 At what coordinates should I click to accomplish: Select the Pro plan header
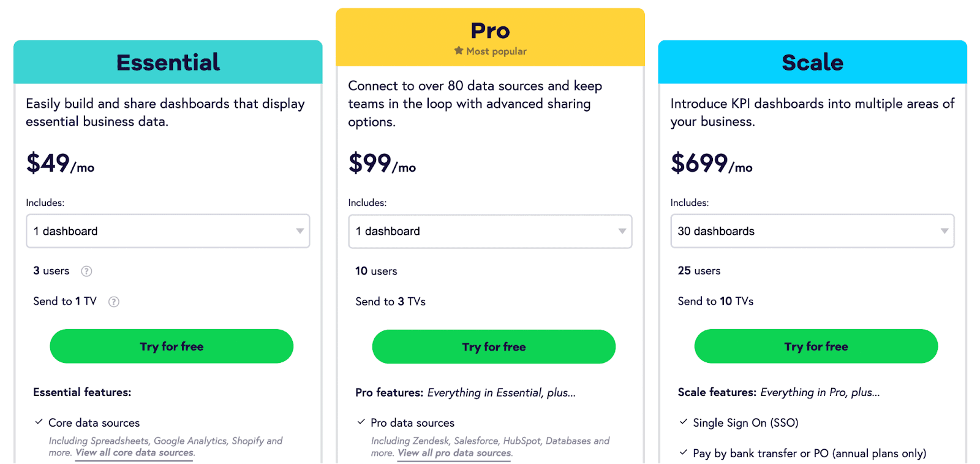490,37
